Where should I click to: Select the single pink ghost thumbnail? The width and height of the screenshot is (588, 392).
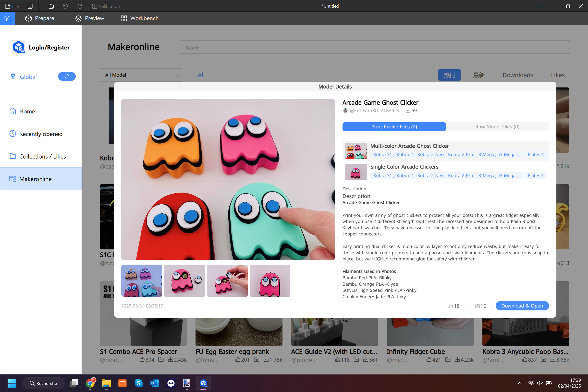[270, 281]
